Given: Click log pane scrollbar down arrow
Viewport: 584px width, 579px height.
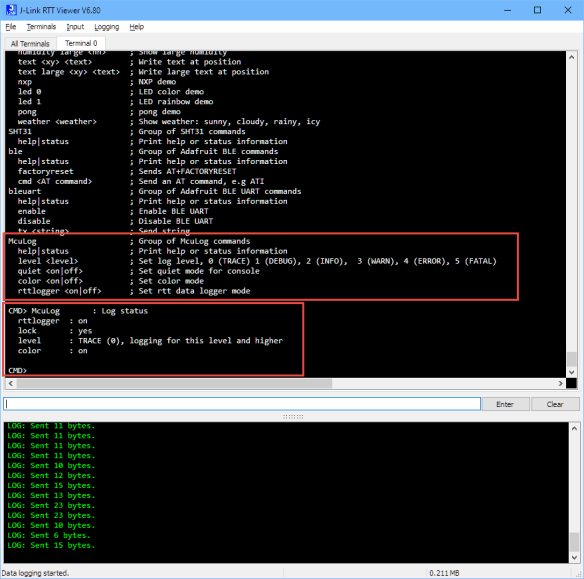Looking at the screenshot, I should click(x=574, y=557).
